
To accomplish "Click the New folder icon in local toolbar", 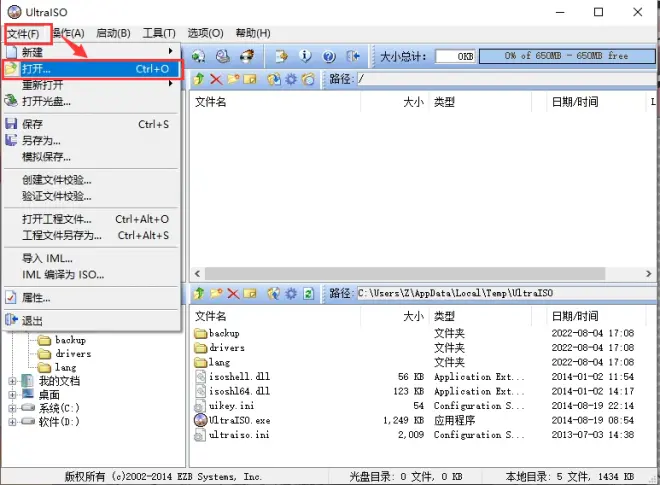I will point(216,293).
